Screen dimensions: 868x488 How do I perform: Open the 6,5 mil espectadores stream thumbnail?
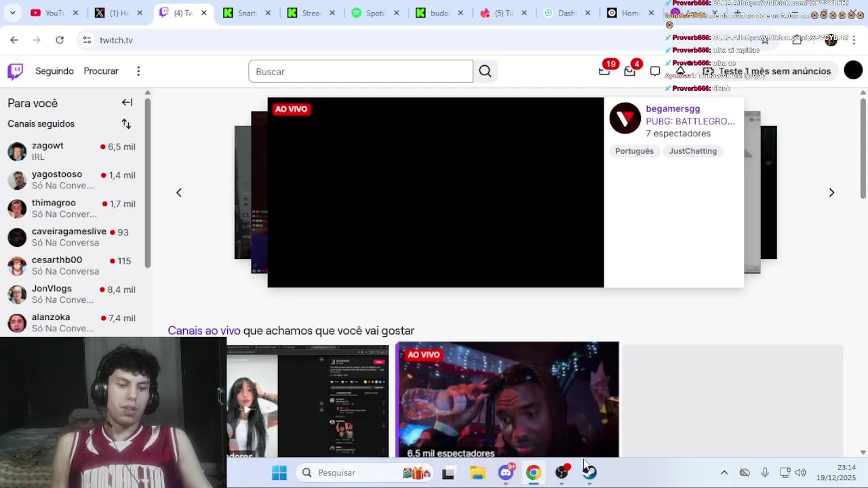coord(507,400)
